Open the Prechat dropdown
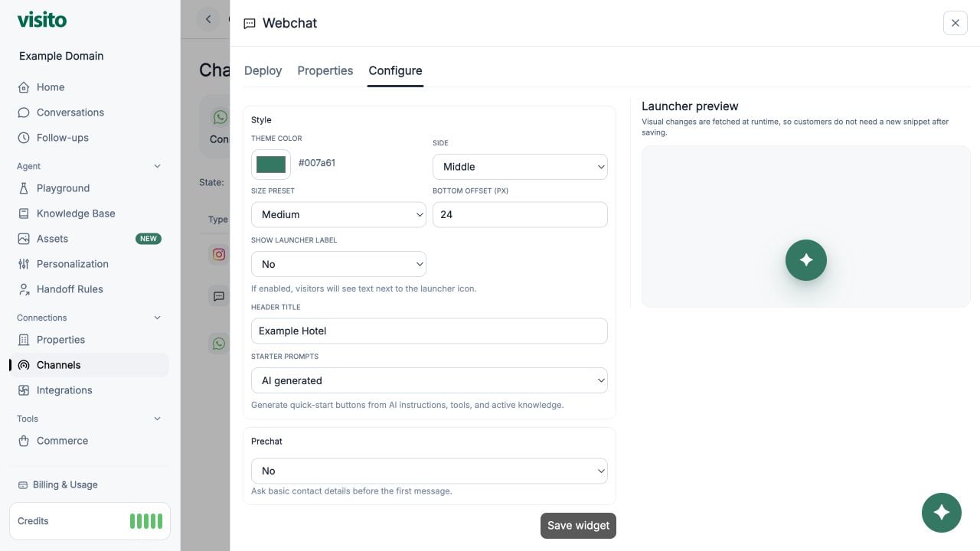This screenshot has width=980, height=551. coord(430,471)
